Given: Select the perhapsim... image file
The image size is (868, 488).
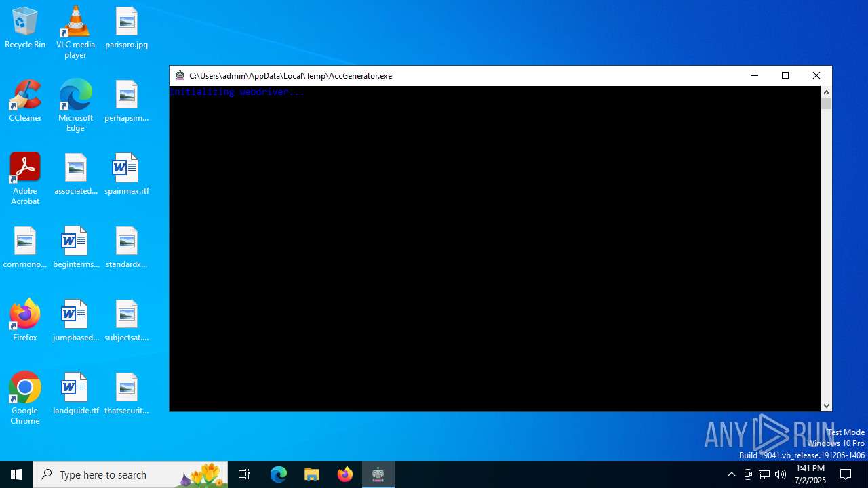Looking at the screenshot, I should [126, 101].
